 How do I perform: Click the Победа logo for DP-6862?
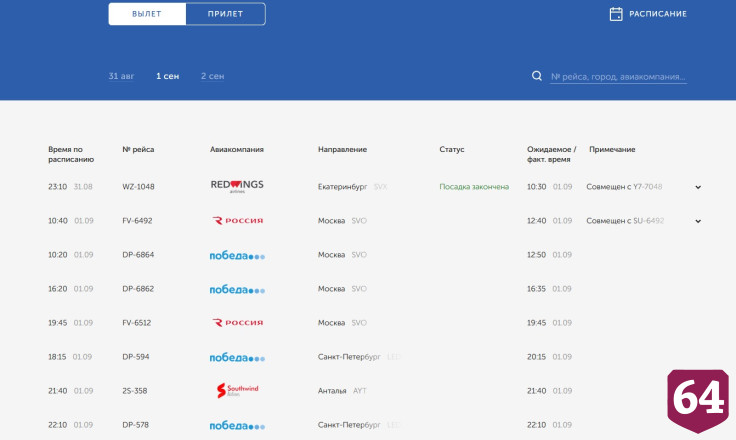[x=237, y=289]
